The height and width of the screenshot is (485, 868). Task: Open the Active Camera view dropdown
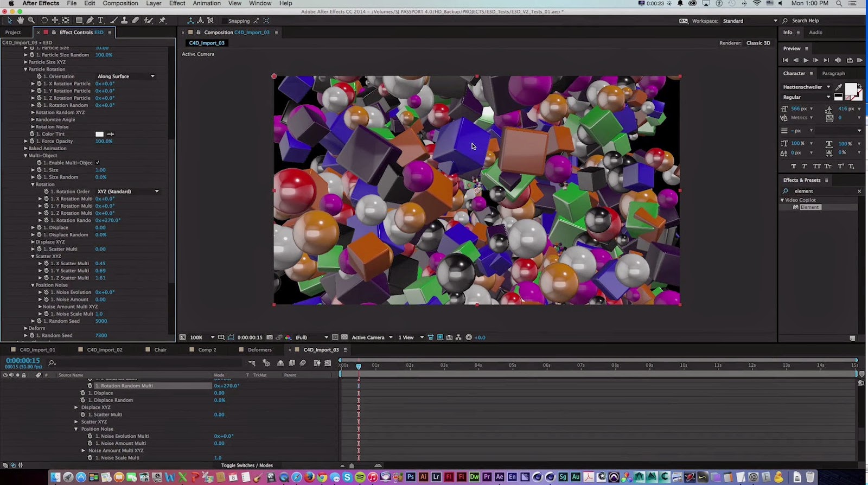pos(372,337)
